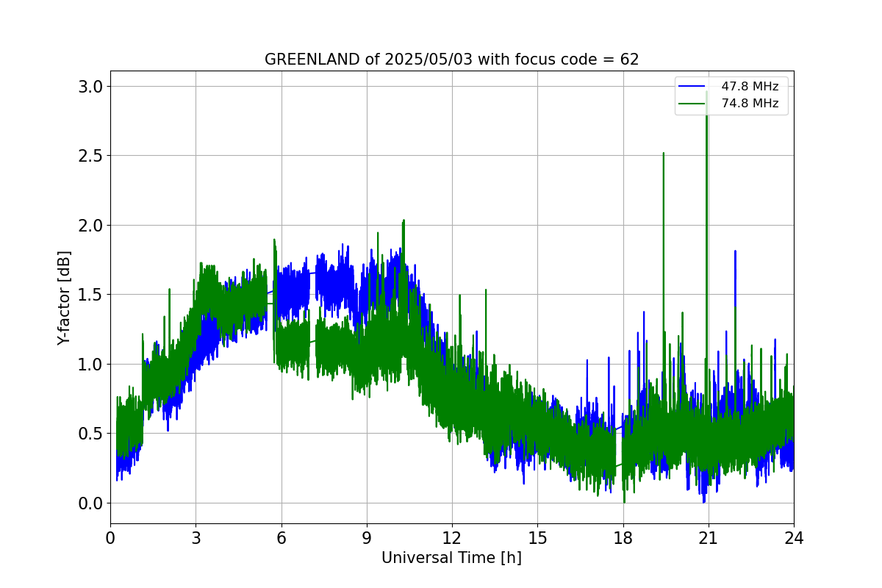Click the plot title mentioning GREENLAND
Image resolution: width=882 pixels, height=588 pixels.
point(451,60)
